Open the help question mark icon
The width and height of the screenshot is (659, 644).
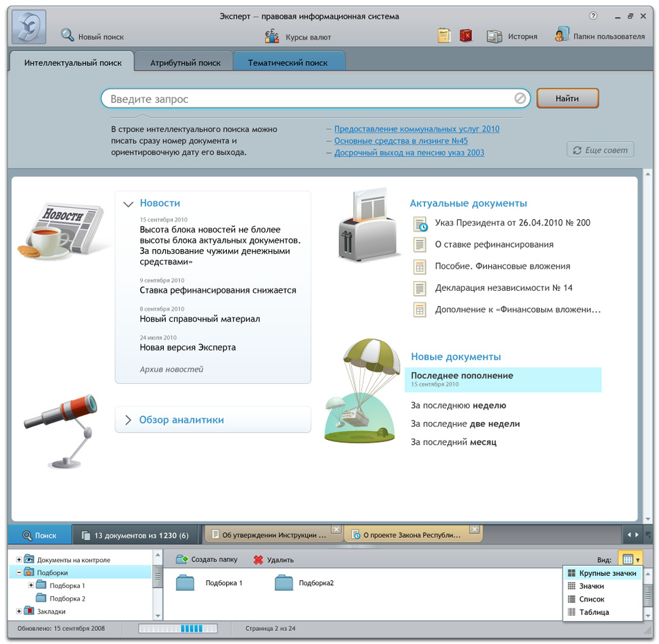pos(593,16)
